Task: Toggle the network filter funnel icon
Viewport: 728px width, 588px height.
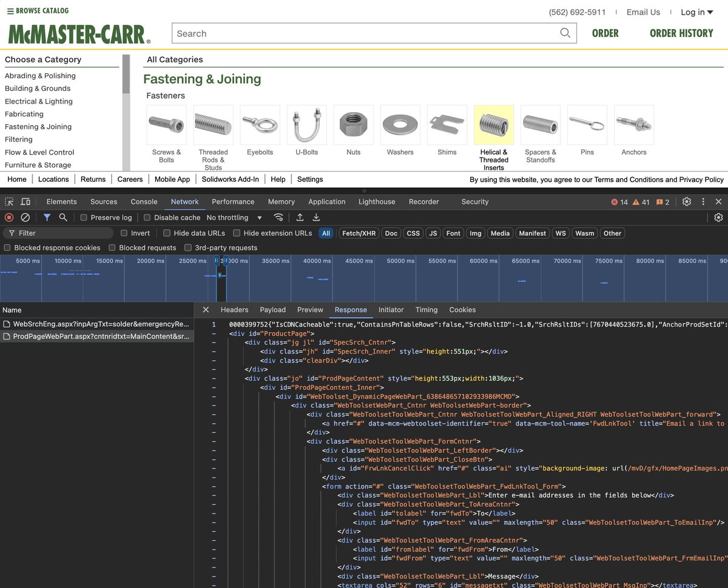Action: tap(47, 218)
